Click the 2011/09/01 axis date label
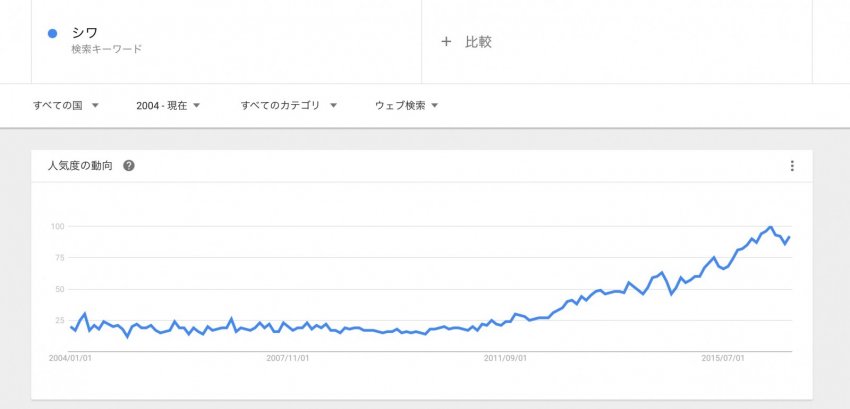 click(505, 359)
